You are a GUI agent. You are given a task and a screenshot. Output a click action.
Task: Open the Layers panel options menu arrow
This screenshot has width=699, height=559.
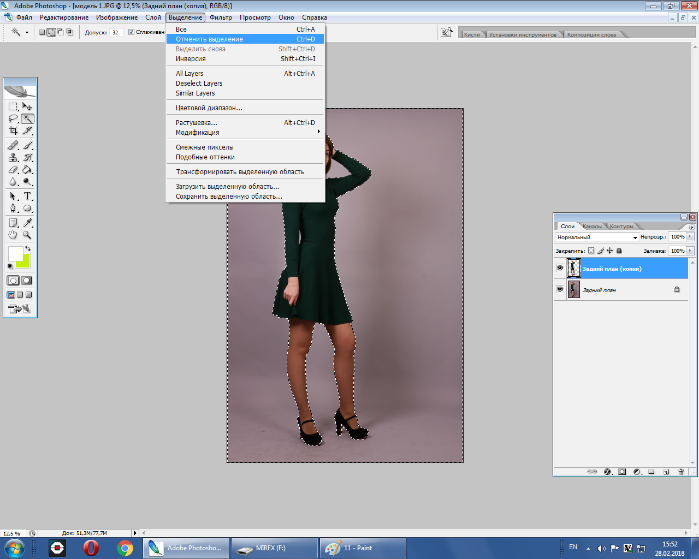pos(691,227)
